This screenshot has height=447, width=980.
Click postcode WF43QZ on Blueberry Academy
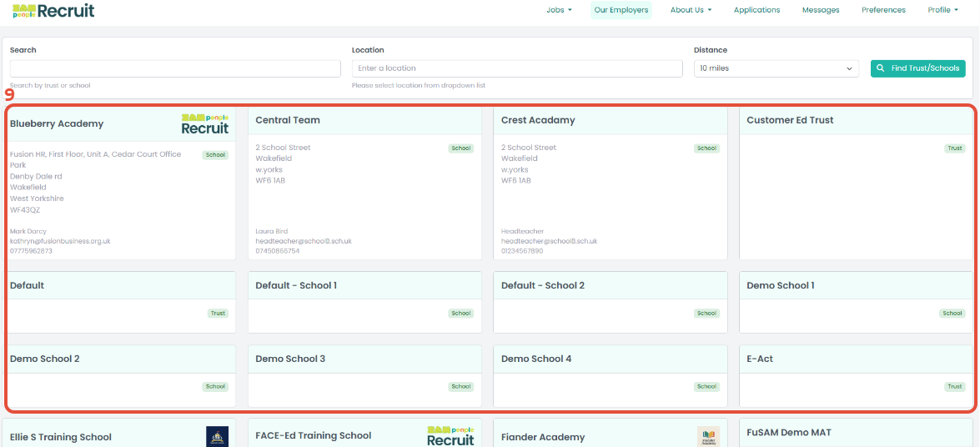[x=25, y=209]
